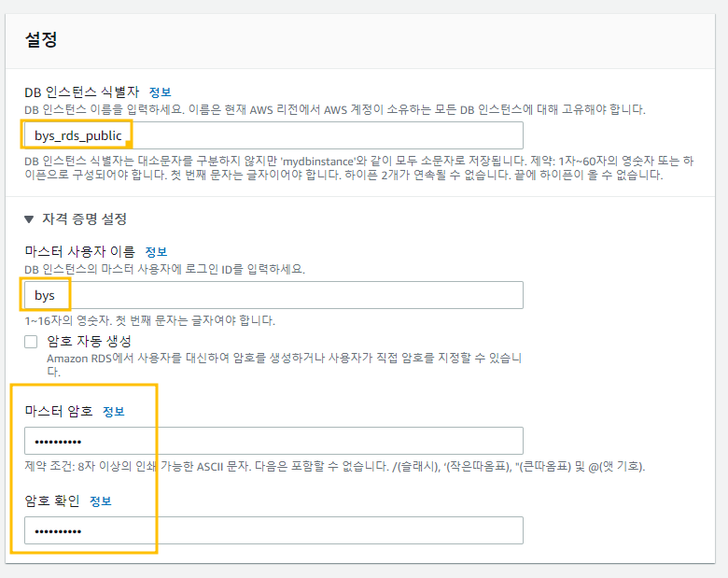Click the 'DB 인스턴스의 마스터 사용자에' description
728x578 pixels.
(165, 269)
